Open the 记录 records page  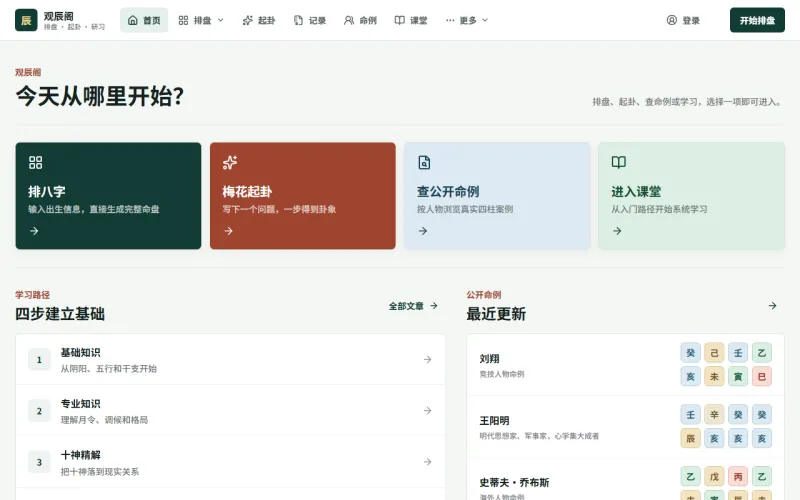(x=310, y=20)
